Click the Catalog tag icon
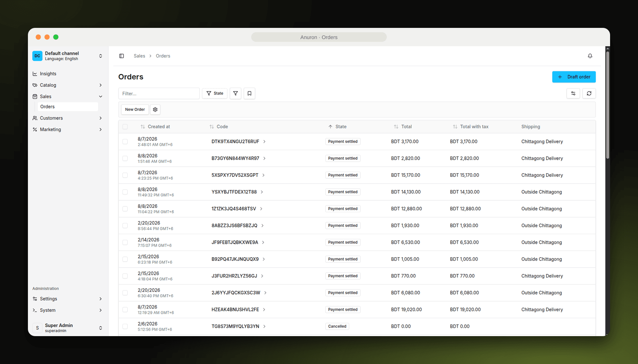This screenshot has width=638, height=364. 35,85
